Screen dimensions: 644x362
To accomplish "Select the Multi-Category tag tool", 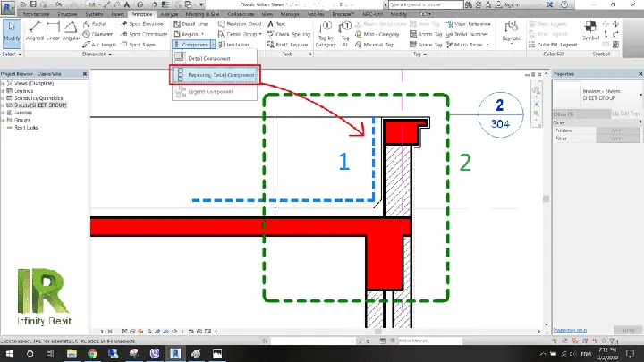I will [x=377, y=35].
